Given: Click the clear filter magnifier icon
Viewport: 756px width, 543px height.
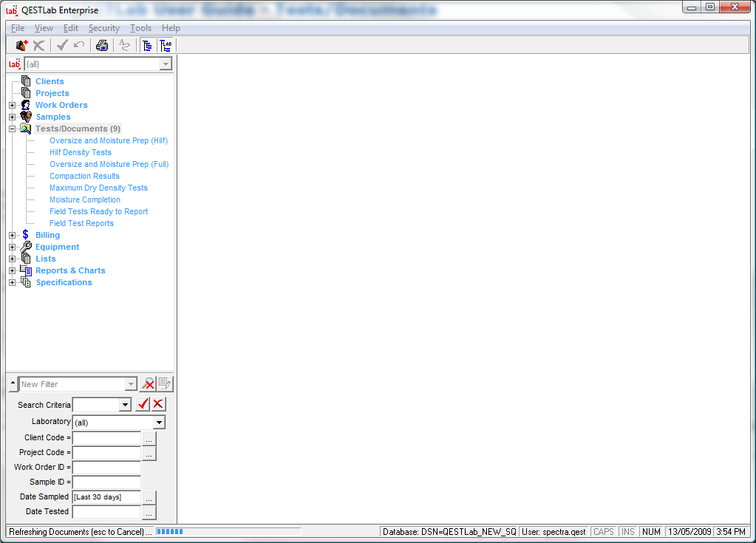Looking at the screenshot, I should [x=149, y=384].
